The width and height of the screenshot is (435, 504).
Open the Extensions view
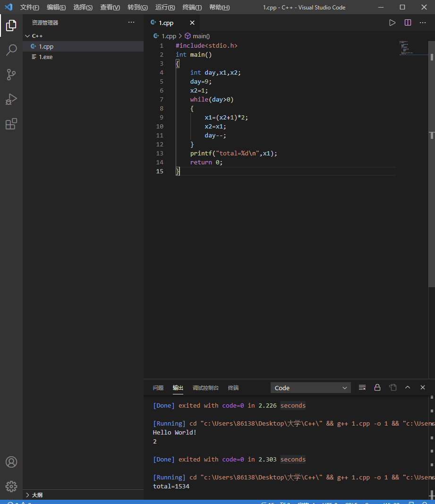click(x=11, y=124)
